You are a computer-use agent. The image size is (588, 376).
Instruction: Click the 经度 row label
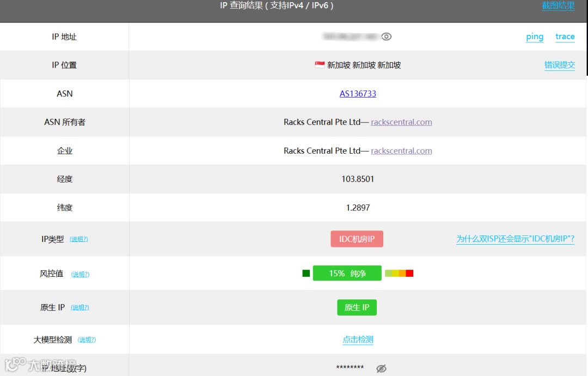pos(64,179)
